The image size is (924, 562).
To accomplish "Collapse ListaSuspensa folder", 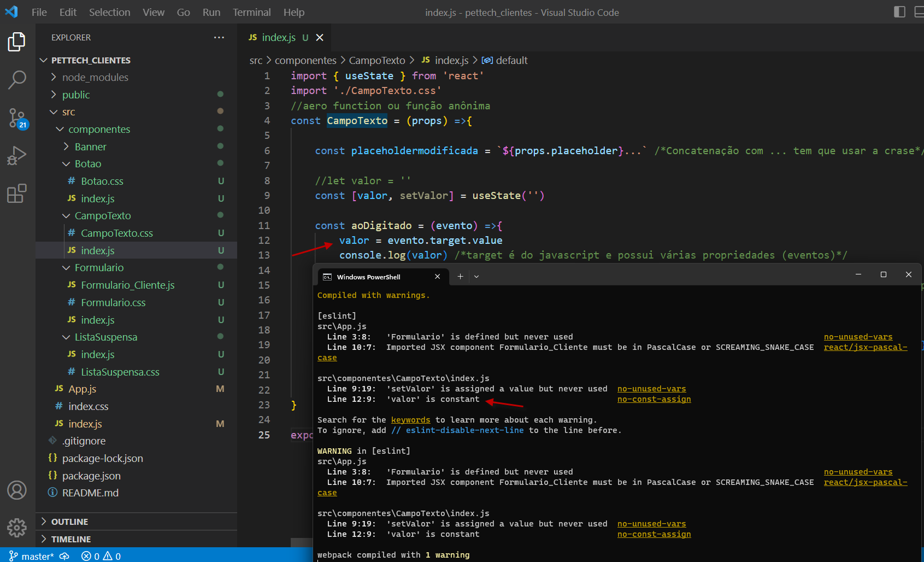I will click(106, 337).
